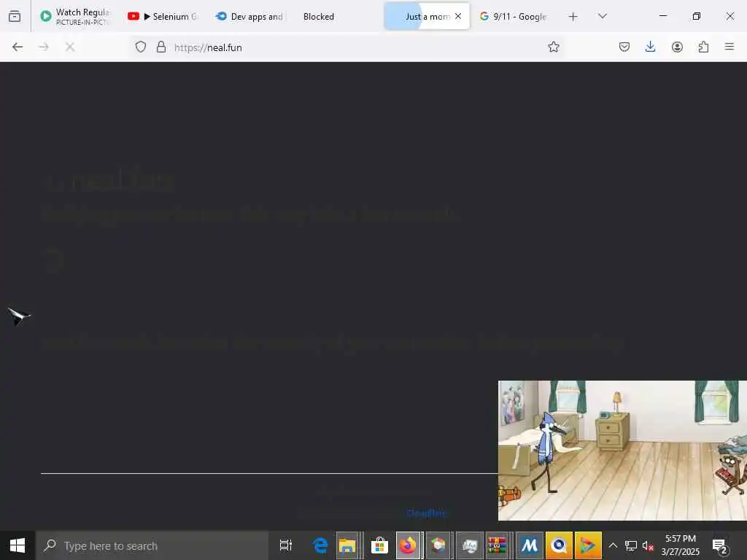Screen dimensions: 747x560
Task: Show hidden system tray icons
Action: (x=613, y=545)
